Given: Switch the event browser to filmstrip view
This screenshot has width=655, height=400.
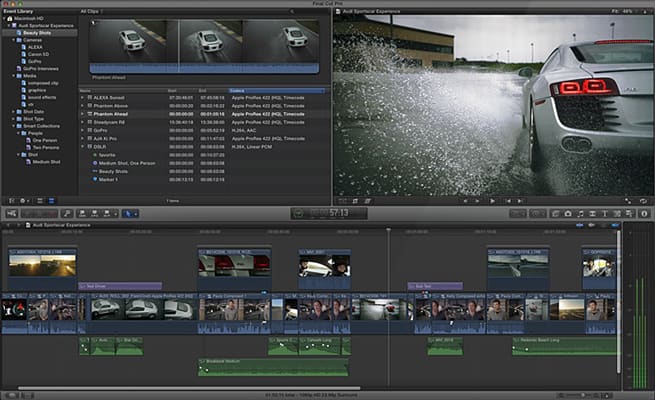Looking at the screenshot, I should coord(40,201).
